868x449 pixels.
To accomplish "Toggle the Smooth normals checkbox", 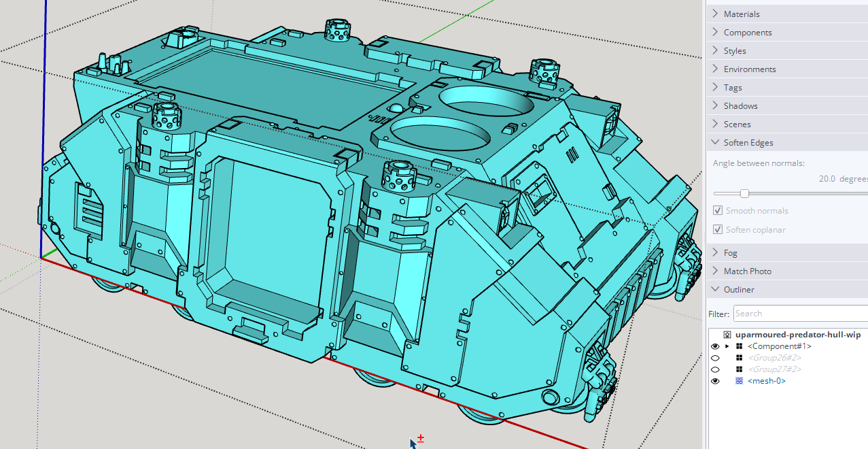I will pyautogui.click(x=718, y=211).
